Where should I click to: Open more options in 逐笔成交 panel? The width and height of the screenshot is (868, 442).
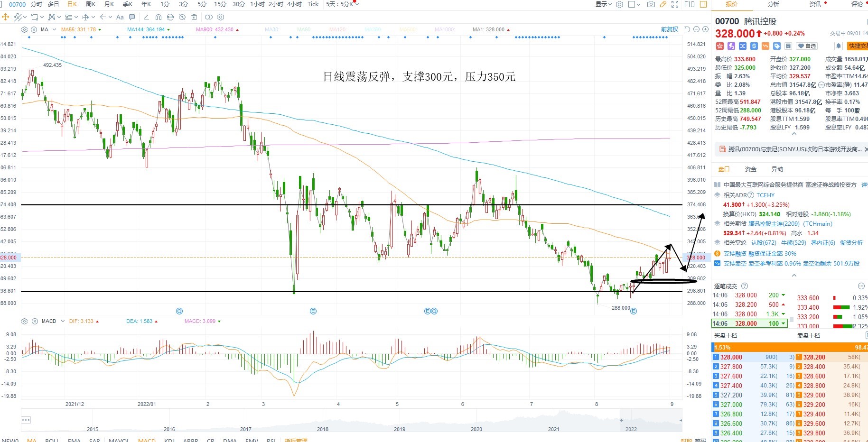[861, 286]
